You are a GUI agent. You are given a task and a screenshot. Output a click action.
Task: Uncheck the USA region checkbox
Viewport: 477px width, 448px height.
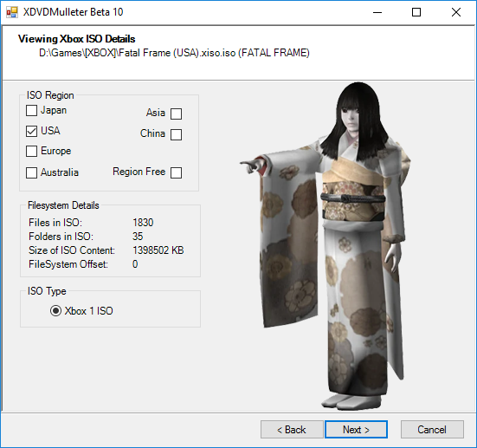32,131
